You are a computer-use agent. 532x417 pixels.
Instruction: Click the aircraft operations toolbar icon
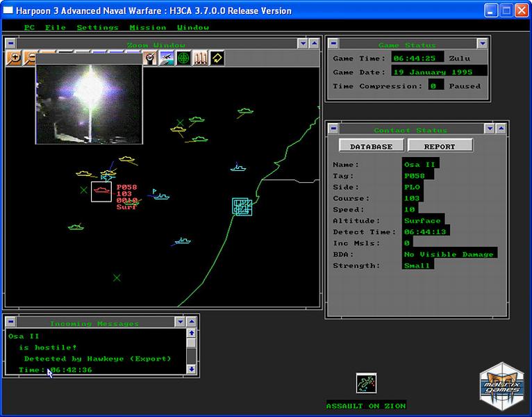pos(167,59)
